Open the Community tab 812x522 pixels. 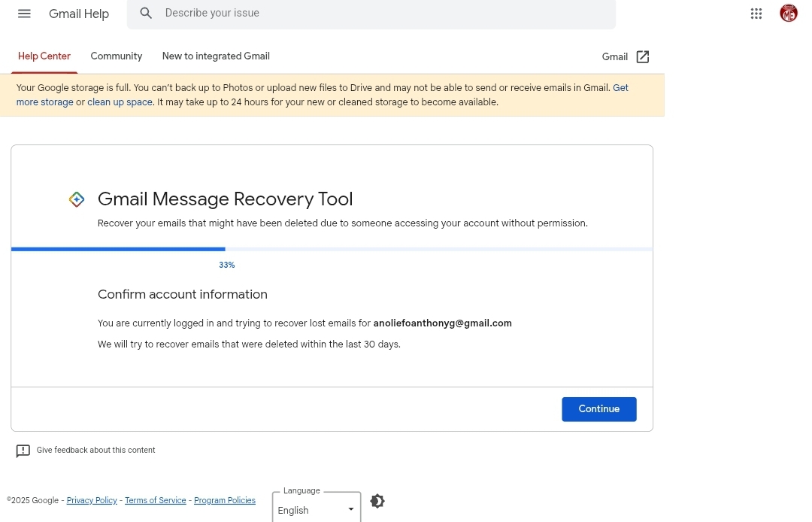tap(117, 56)
